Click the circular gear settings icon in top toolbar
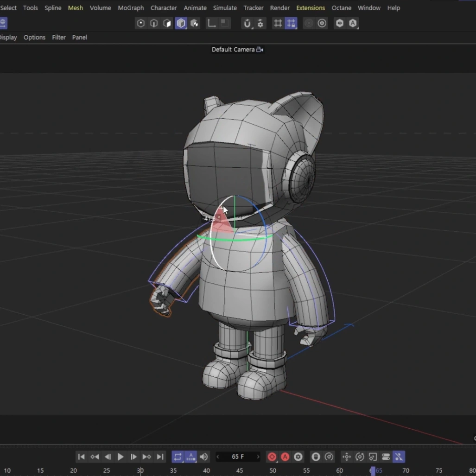 click(x=322, y=23)
